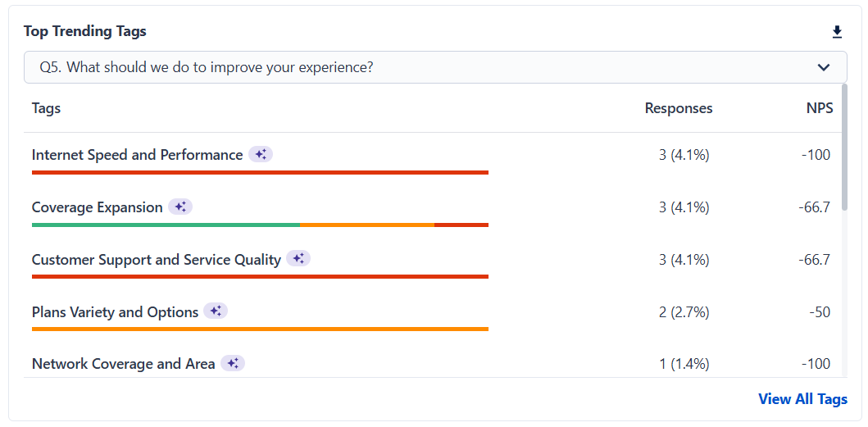Select Network Coverage and Area tag

coord(123,364)
